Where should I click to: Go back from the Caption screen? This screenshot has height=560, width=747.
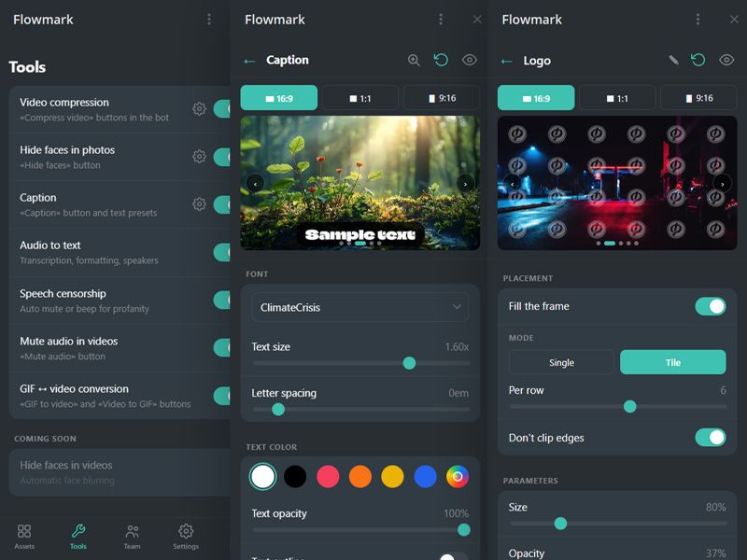coord(249,61)
